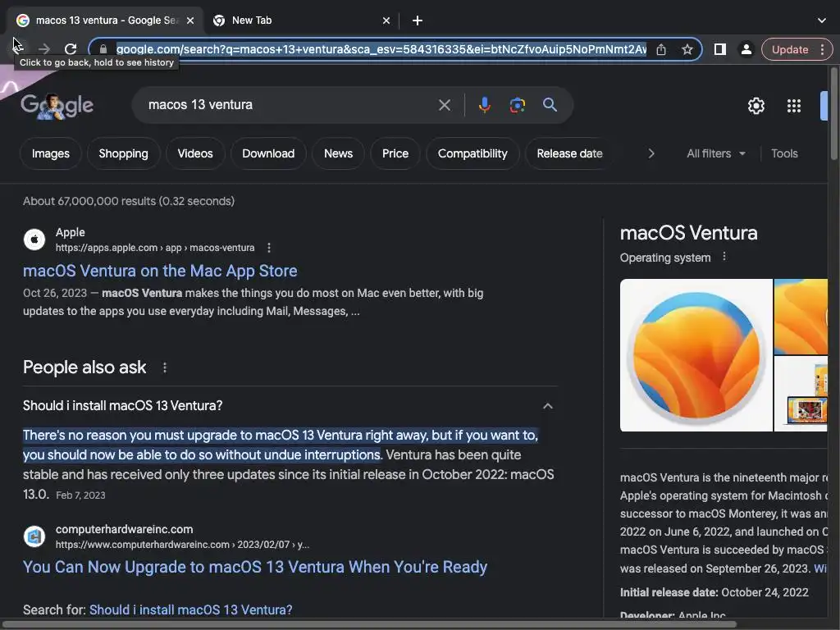Search by image with Google Lens icon
Viewport: 840px width, 630px height.
point(517,104)
